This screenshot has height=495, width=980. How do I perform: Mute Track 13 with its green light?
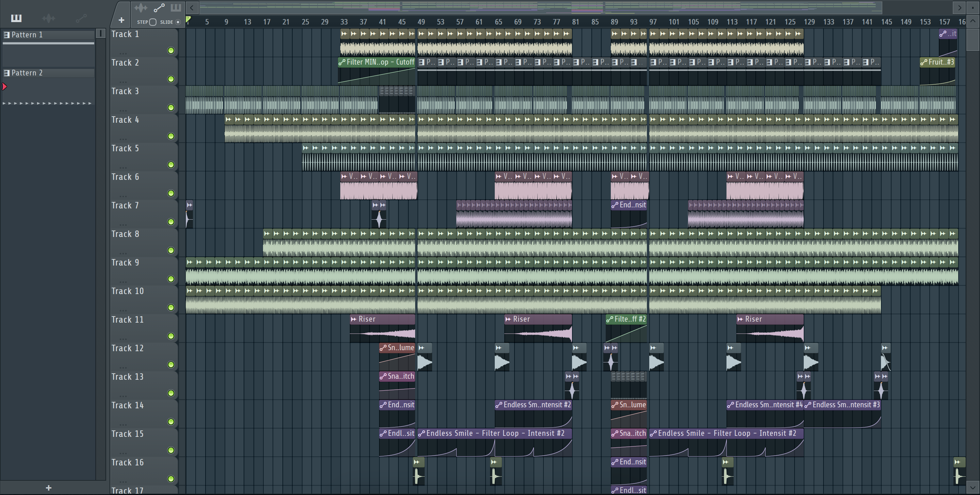pos(171,393)
